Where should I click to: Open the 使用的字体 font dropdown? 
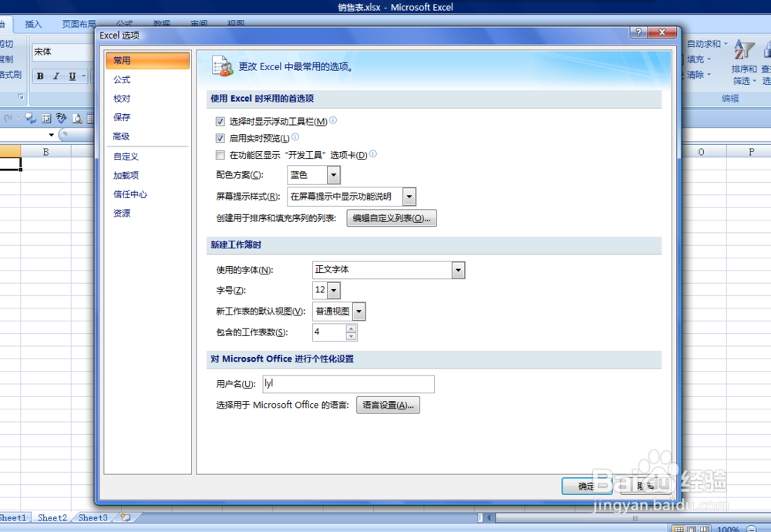click(x=458, y=270)
